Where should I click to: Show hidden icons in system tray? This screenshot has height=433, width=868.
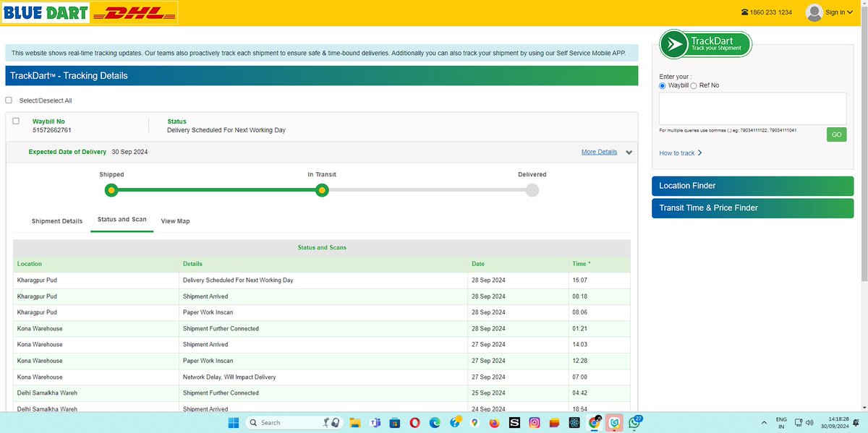(x=765, y=422)
